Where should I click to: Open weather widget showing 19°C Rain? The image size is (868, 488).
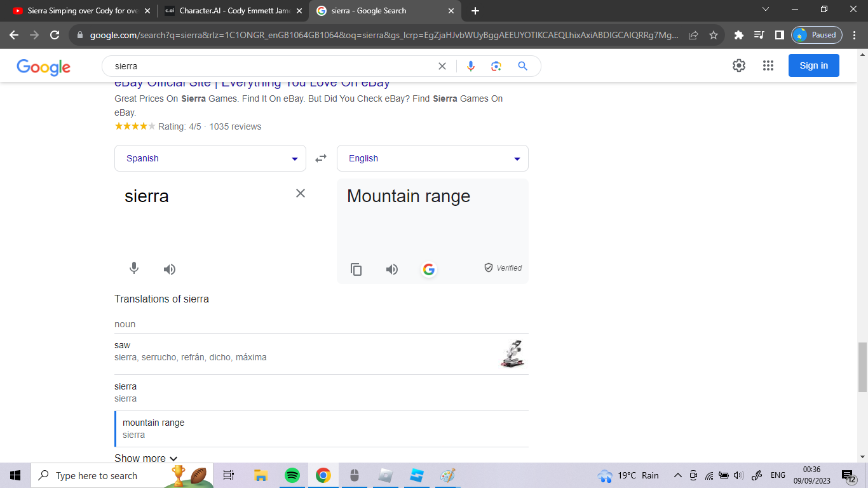pos(628,475)
